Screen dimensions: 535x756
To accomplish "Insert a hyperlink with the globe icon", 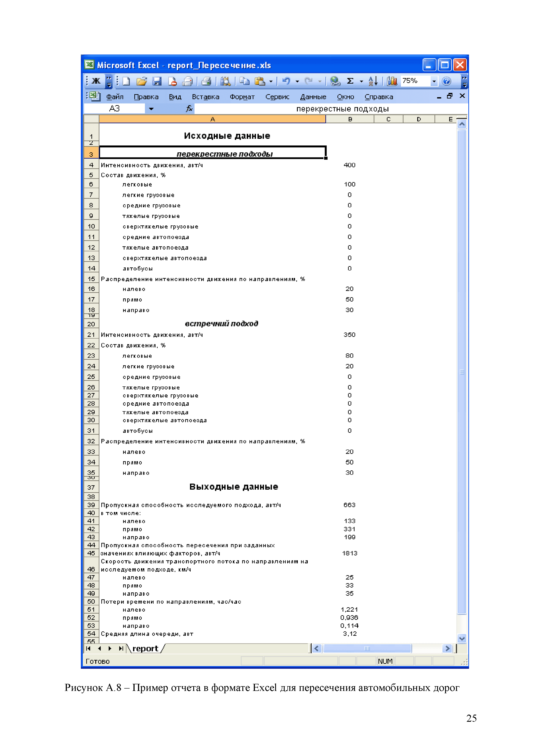I will coord(335,81).
